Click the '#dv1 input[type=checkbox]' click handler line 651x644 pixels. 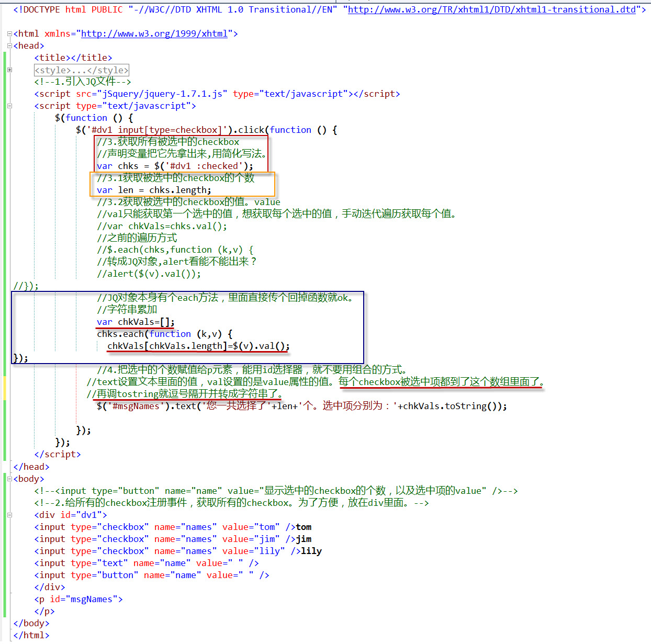(x=207, y=130)
